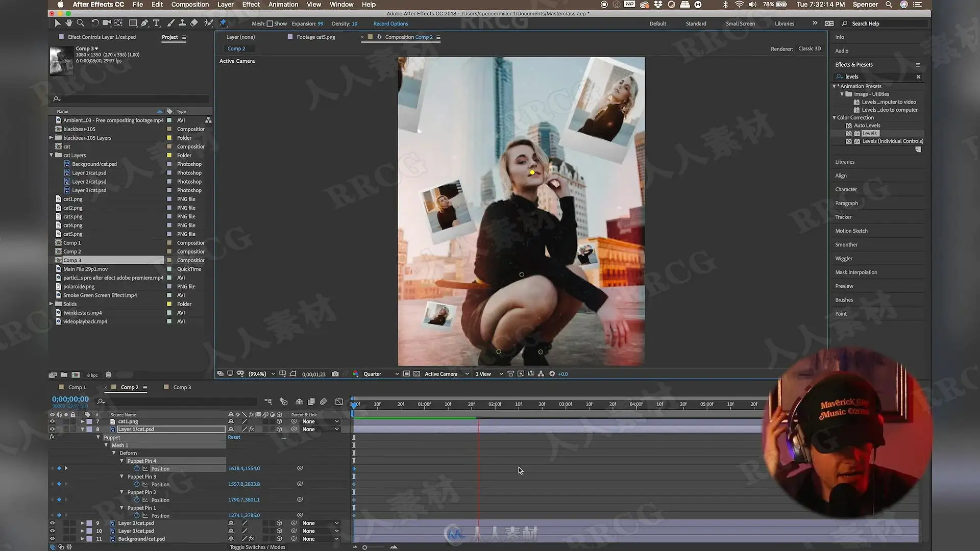Clear the levels effects search
Image resolution: width=980 pixels, height=551 pixels.
tap(918, 77)
